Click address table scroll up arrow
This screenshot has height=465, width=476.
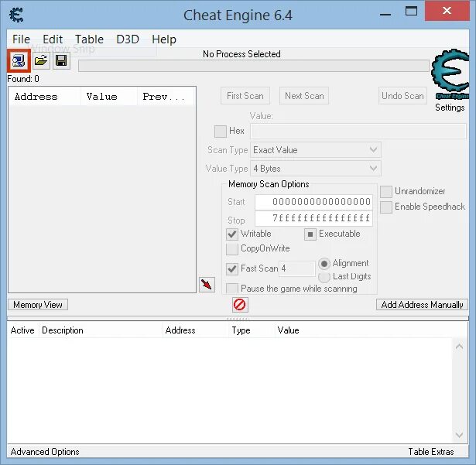459,347
